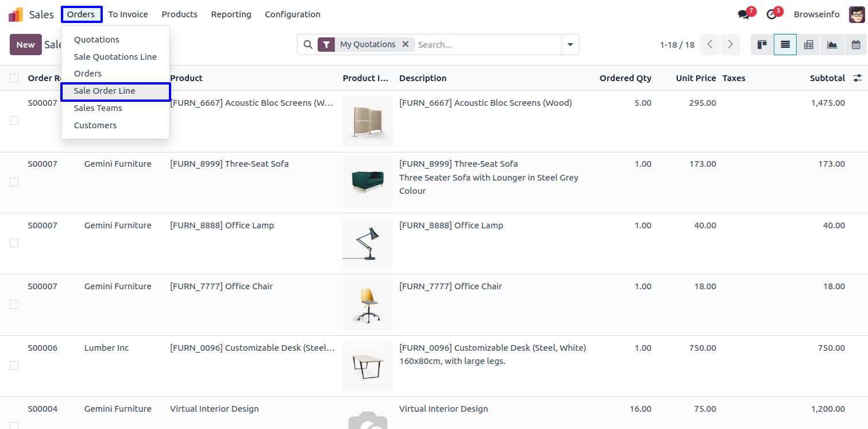The height and width of the screenshot is (429, 868).
Task: Focus the Search input field
Action: coord(487,44)
